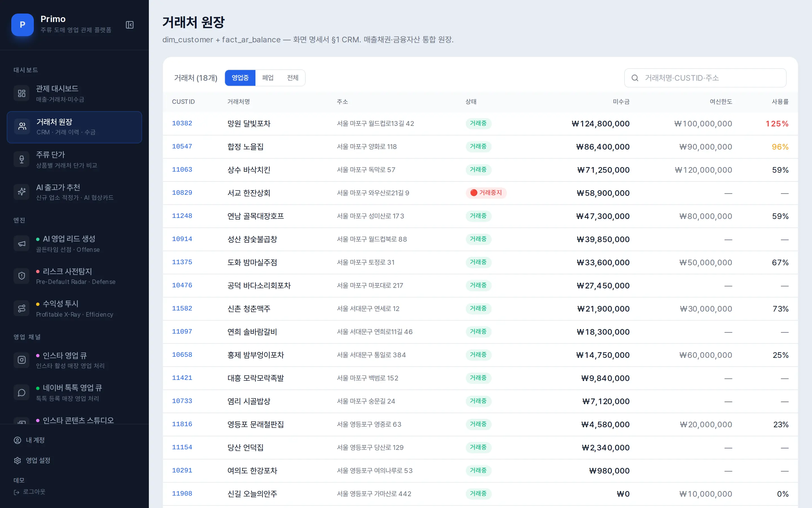Click balance ₩58,900,000

pyautogui.click(x=603, y=193)
